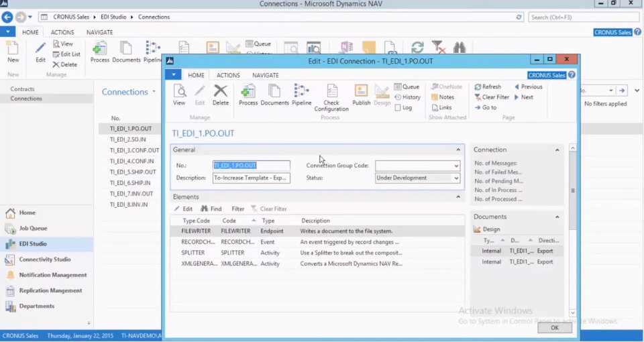Collapse Documents factbox
The width and height of the screenshot is (644, 342).
(x=557, y=217)
